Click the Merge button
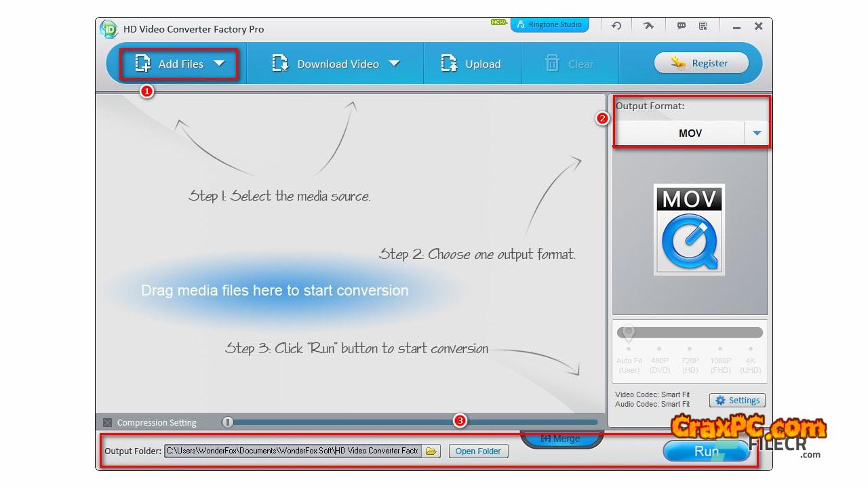The image size is (868, 488). pyautogui.click(x=561, y=439)
